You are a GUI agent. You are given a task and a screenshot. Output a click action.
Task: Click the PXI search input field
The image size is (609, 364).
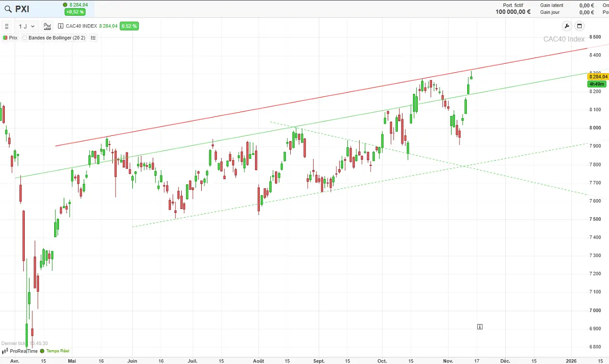22,9
